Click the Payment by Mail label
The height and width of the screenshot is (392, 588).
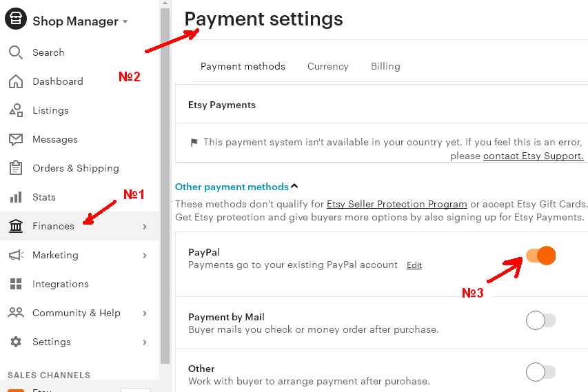point(226,318)
